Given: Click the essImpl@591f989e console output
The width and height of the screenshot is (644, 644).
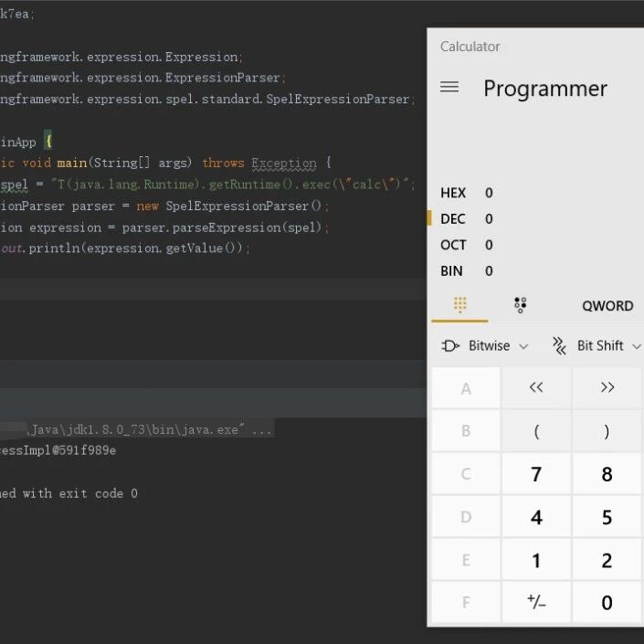Looking at the screenshot, I should 58,450.
